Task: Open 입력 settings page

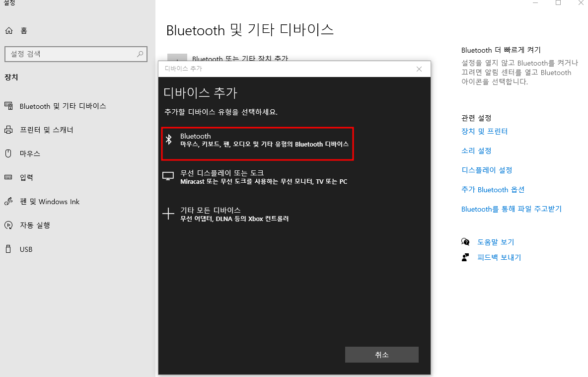Action: [x=26, y=177]
